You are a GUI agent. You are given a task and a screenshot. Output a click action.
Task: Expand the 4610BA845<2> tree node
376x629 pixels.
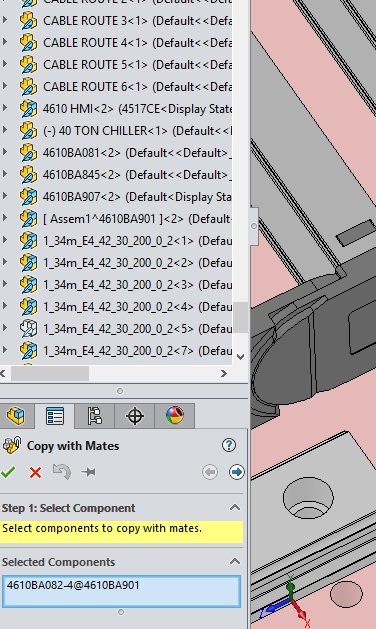point(5,174)
